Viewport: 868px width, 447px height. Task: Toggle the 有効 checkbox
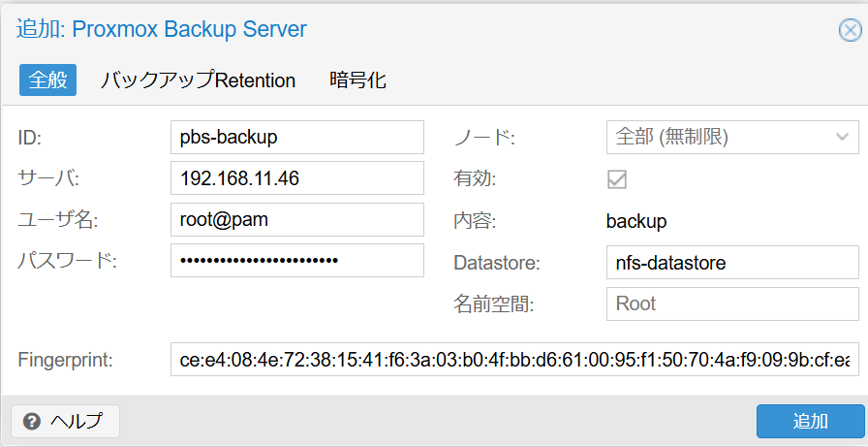617,179
